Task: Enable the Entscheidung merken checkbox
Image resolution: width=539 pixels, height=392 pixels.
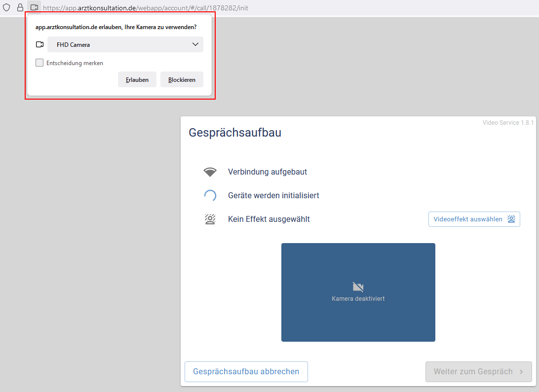Action: pyautogui.click(x=39, y=63)
